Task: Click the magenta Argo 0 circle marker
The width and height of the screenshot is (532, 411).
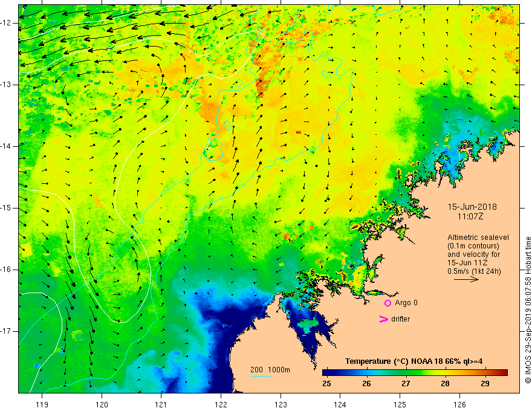Action: [x=388, y=303]
